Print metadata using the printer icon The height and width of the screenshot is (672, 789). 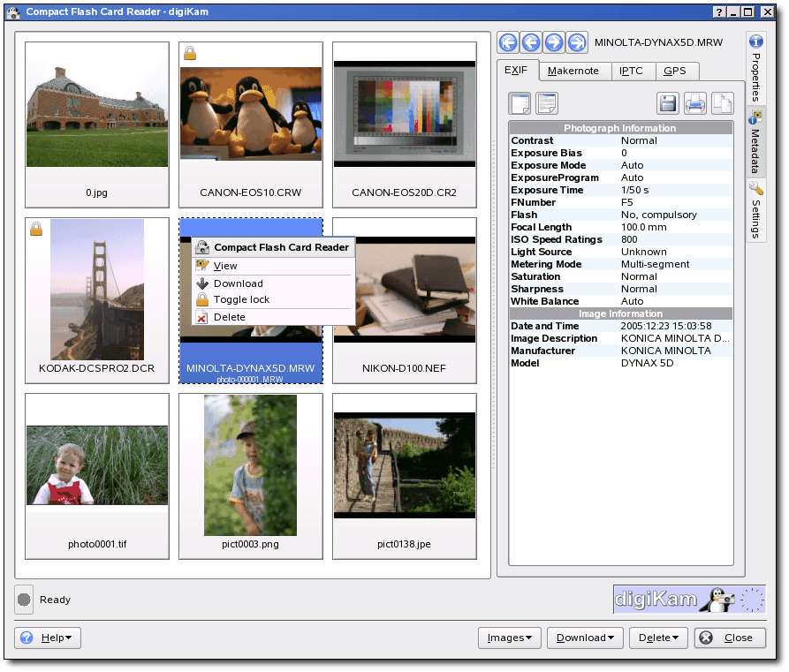[x=695, y=103]
